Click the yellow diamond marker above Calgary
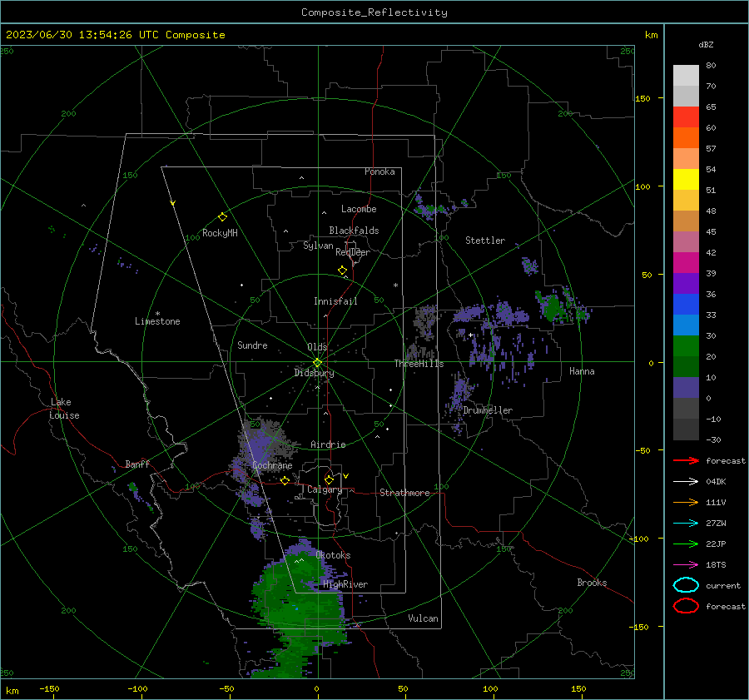This screenshot has height=700, width=749. coord(329,479)
